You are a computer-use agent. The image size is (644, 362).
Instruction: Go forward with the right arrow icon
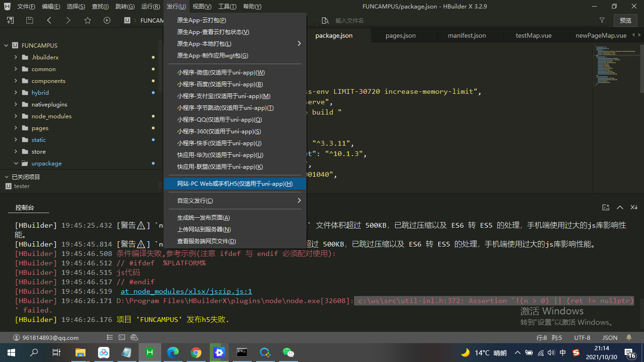click(x=68, y=20)
